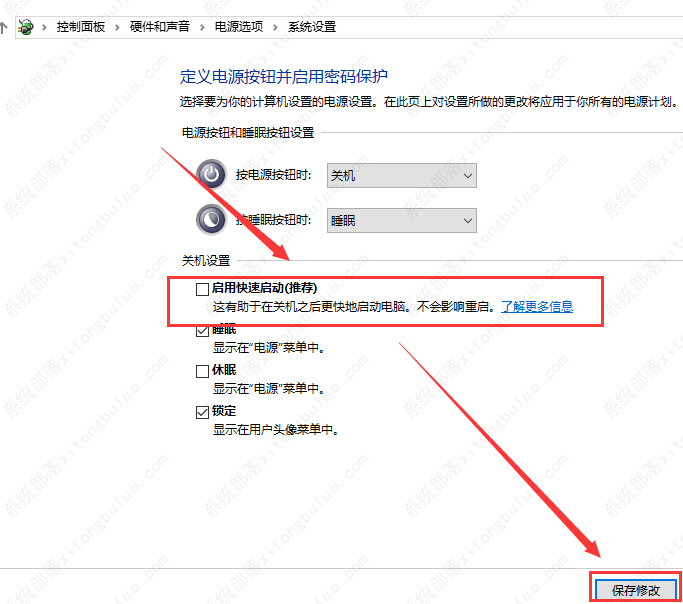Viewport: 683px width, 604px height.
Task: Click the up arrow navigation button
Action: coord(3,28)
